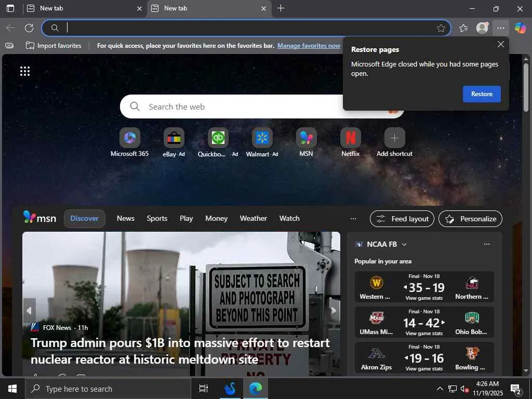Click 'Popular in your area' text
532x399 pixels.
(383, 261)
